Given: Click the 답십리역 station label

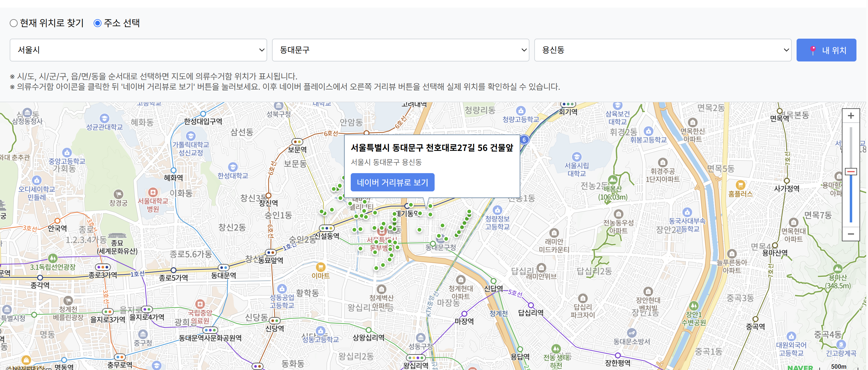Looking at the screenshot, I should pos(531,313).
